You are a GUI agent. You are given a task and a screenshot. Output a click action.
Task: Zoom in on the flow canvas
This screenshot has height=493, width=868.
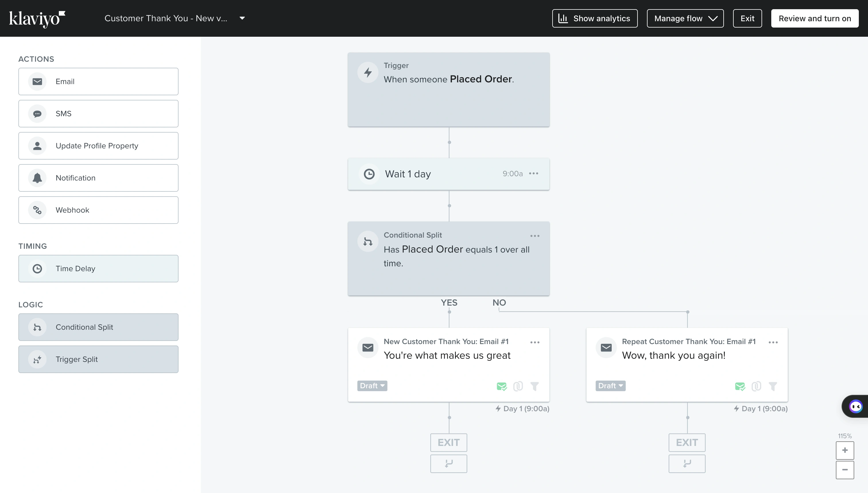click(845, 451)
